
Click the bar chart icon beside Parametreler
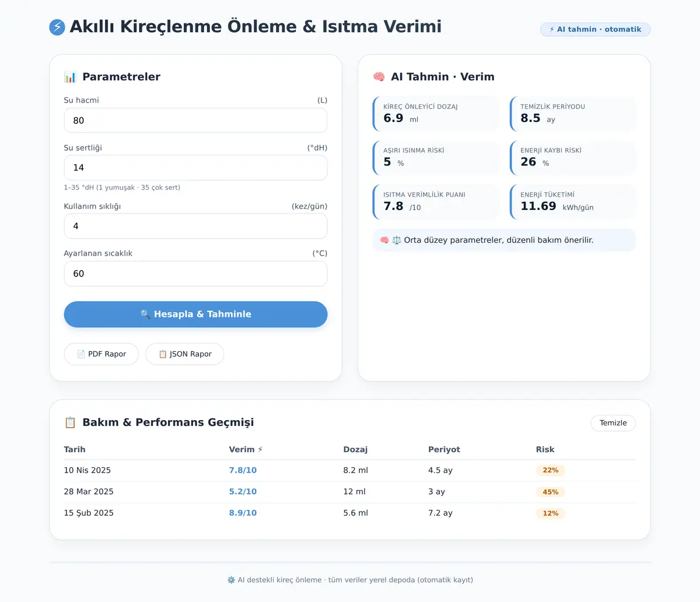[71, 77]
